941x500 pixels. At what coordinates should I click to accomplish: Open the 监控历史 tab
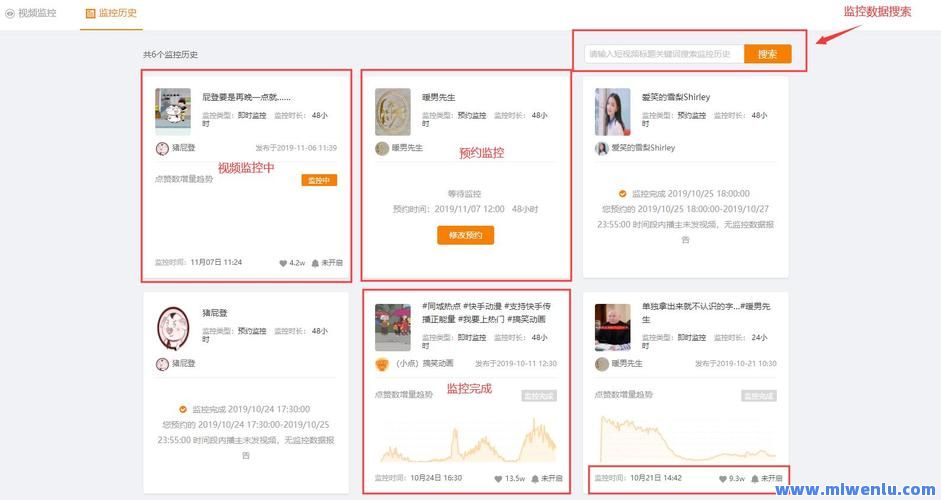point(111,13)
